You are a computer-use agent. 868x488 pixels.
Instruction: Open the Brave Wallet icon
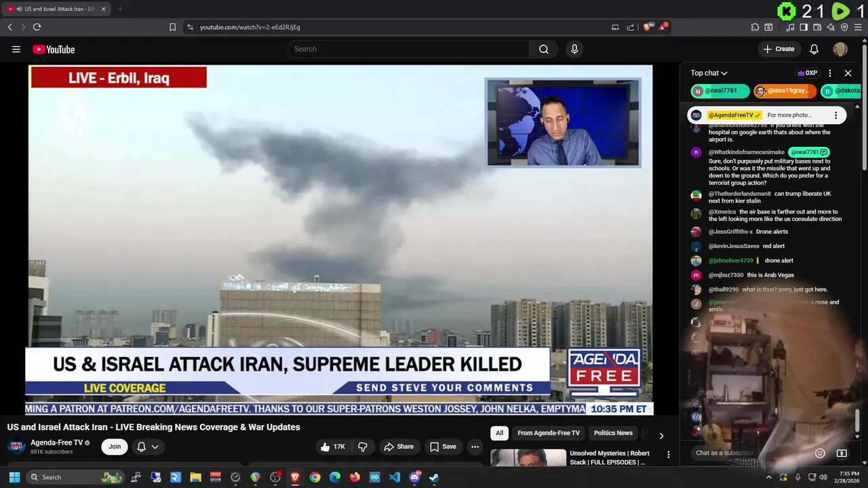[817, 27]
